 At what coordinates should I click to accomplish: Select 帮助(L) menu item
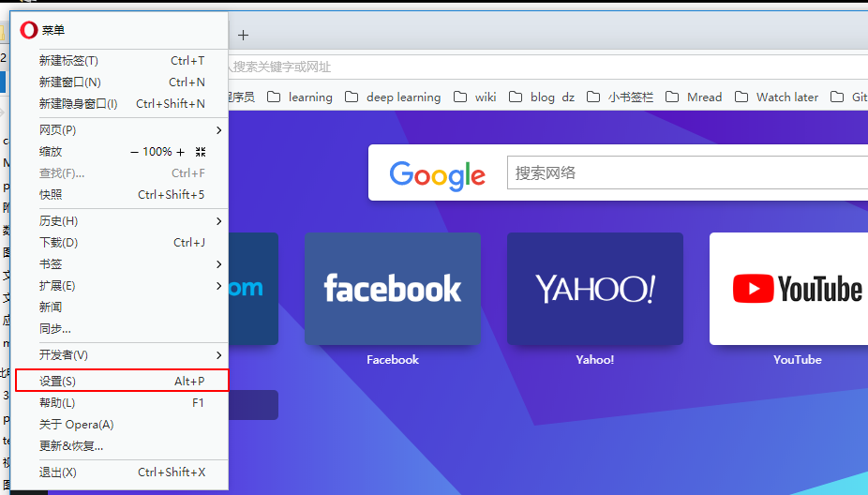pyautogui.click(x=122, y=403)
